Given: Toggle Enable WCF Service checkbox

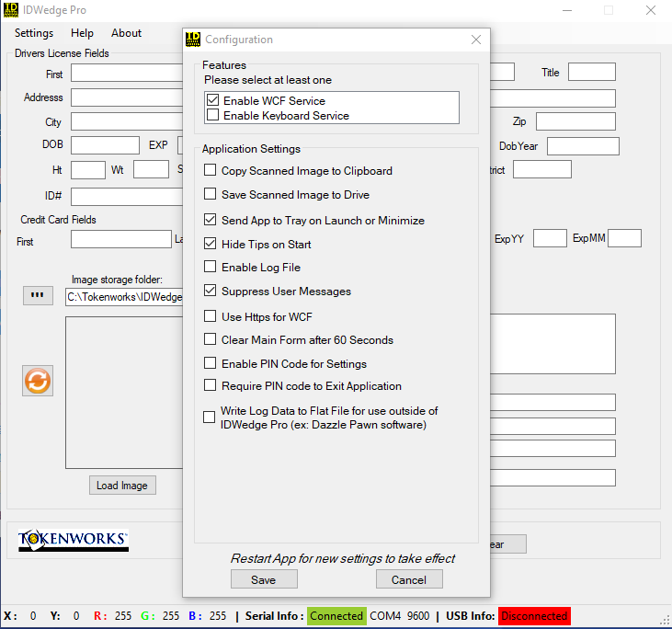Looking at the screenshot, I should [x=212, y=100].
